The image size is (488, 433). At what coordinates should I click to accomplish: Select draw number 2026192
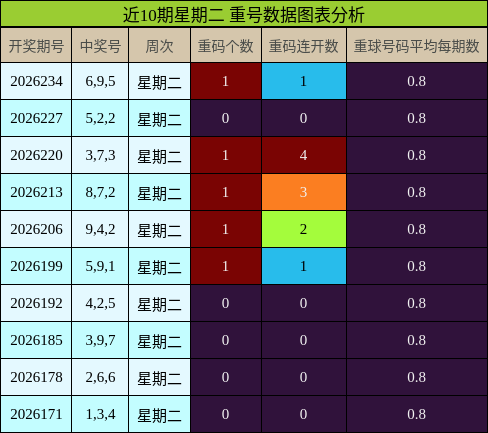(x=36, y=303)
